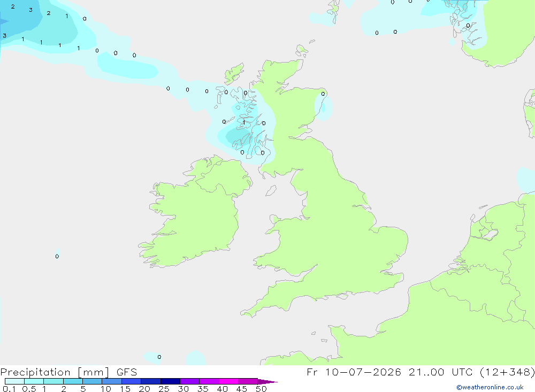Select the date "10-07-2026"
This screenshot has width=535, height=392.
pos(363,372)
